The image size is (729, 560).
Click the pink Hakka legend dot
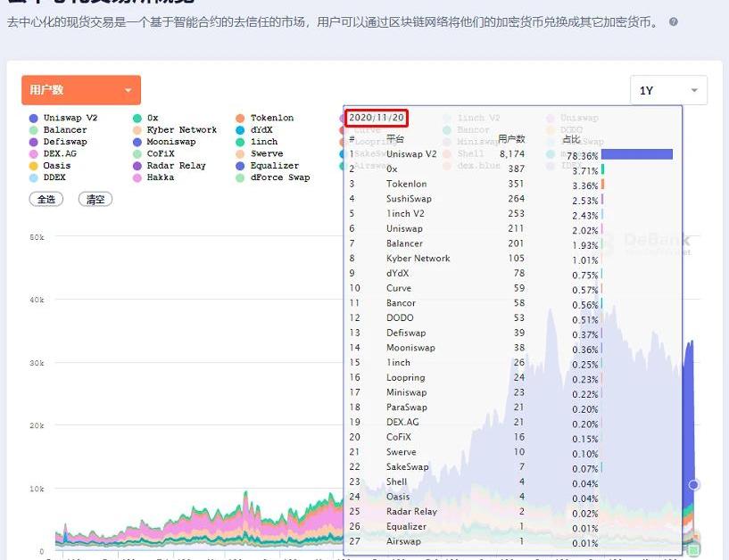point(137,177)
